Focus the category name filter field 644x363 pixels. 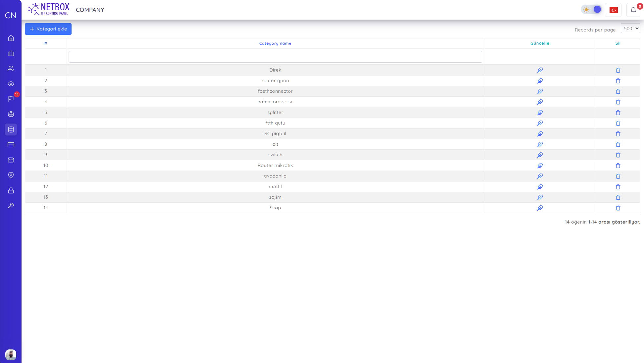(x=275, y=57)
